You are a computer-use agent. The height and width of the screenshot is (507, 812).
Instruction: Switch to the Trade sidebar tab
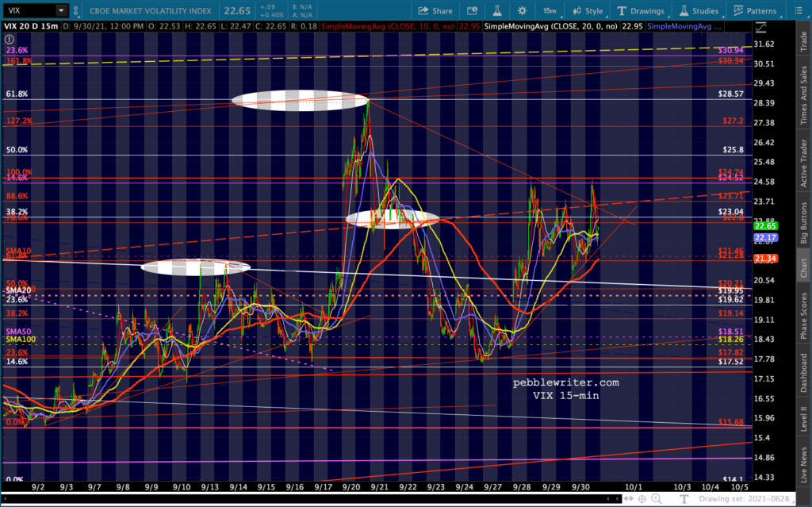click(x=803, y=43)
